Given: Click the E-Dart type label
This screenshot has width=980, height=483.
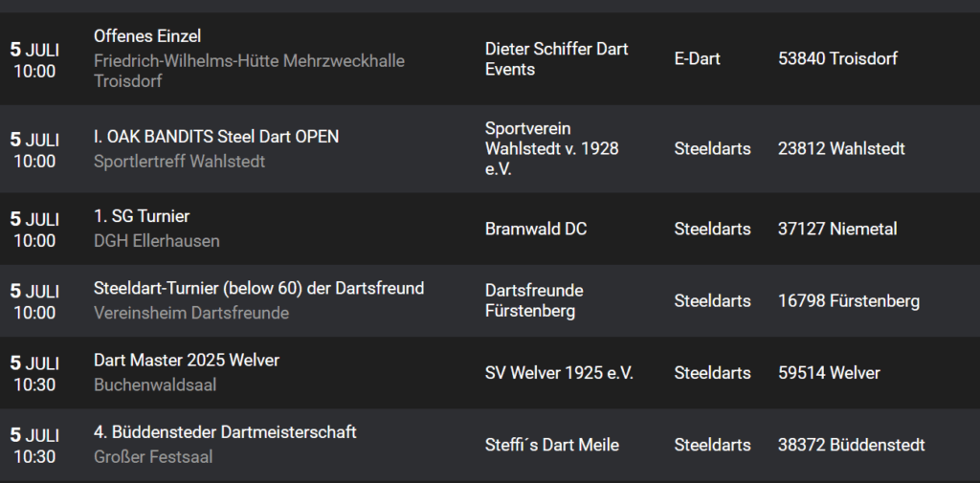Looking at the screenshot, I should coord(697,58).
